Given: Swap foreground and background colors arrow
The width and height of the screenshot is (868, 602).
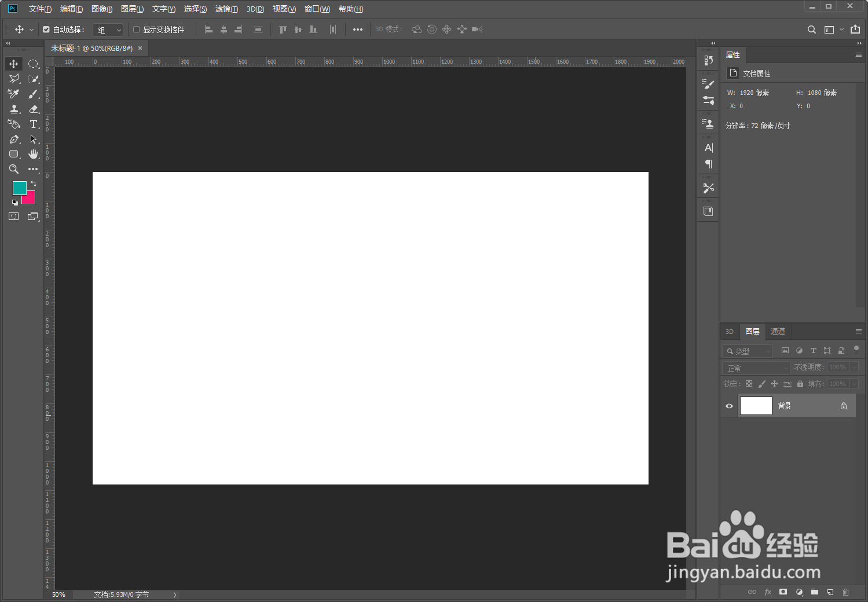Looking at the screenshot, I should 34,183.
